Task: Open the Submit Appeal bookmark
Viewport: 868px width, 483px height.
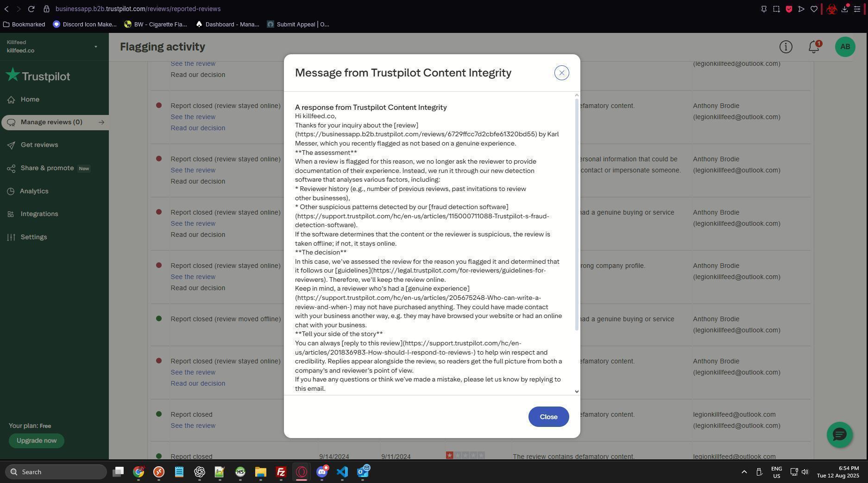Action: [298, 25]
